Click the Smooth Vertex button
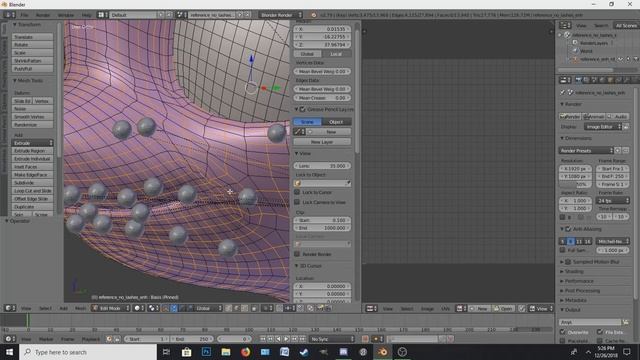Viewport: 640px width, 360px height. [x=32, y=117]
